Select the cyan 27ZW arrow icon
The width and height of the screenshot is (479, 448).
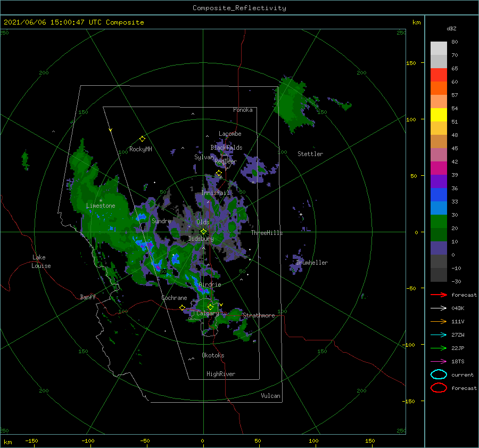pyautogui.click(x=439, y=335)
